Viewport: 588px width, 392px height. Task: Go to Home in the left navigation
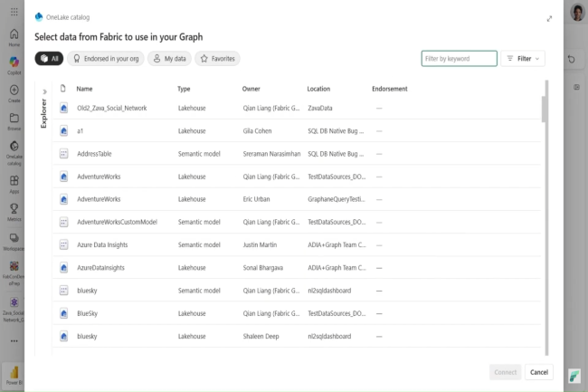point(14,37)
